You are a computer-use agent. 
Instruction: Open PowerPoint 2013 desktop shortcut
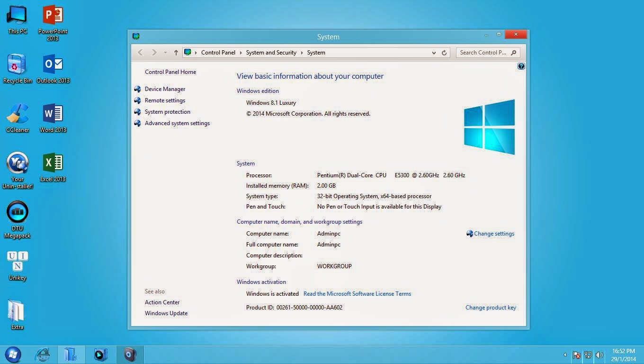pyautogui.click(x=53, y=22)
